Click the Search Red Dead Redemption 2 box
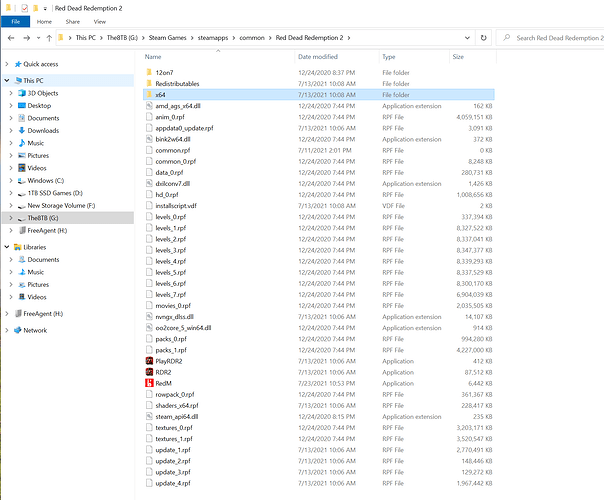This screenshot has height=500, width=604. (x=551, y=38)
